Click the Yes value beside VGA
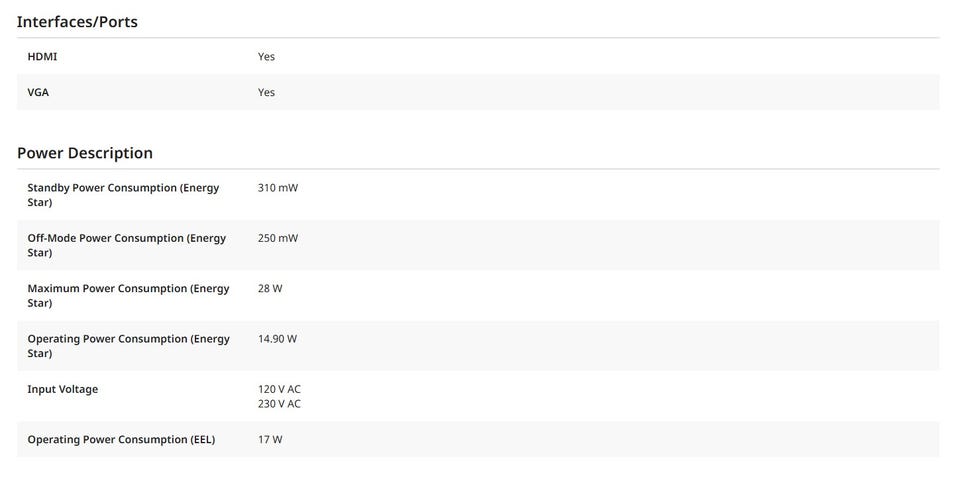Image resolution: width=960 pixels, height=477 pixels. (x=266, y=92)
